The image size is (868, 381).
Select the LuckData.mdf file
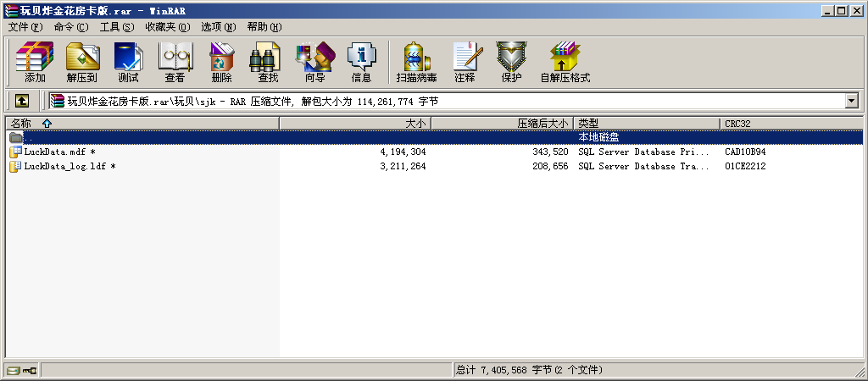[x=54, y=152]
